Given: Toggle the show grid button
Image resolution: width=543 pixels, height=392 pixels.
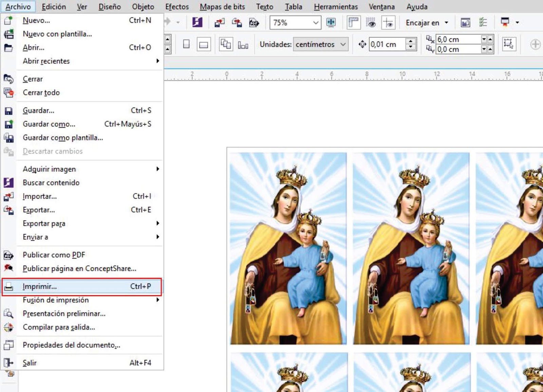Looking at the screenshot, I should coord(371,23).
